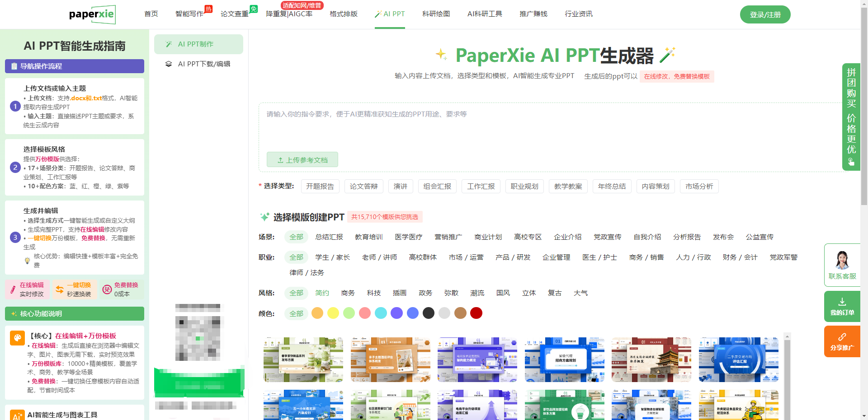Click the paperxie logo

(92, 14)
